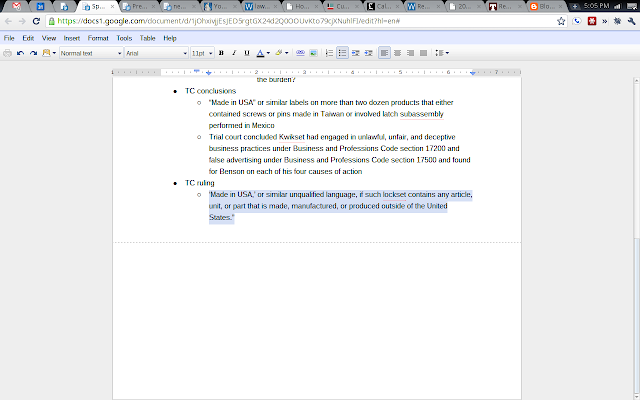
Task: Align text right
Action: tap(410, 53)
